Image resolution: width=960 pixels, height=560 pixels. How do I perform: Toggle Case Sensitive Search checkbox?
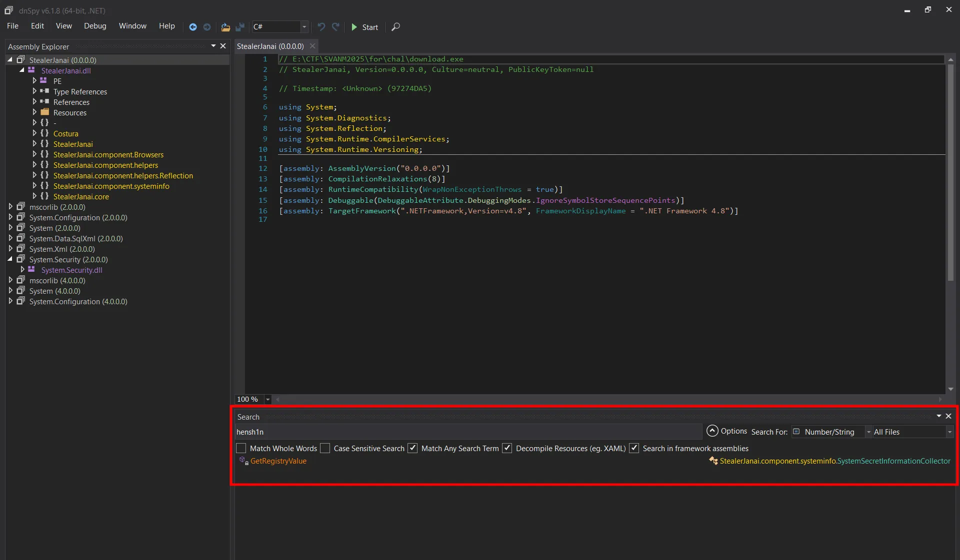click(x=325, y=448)
